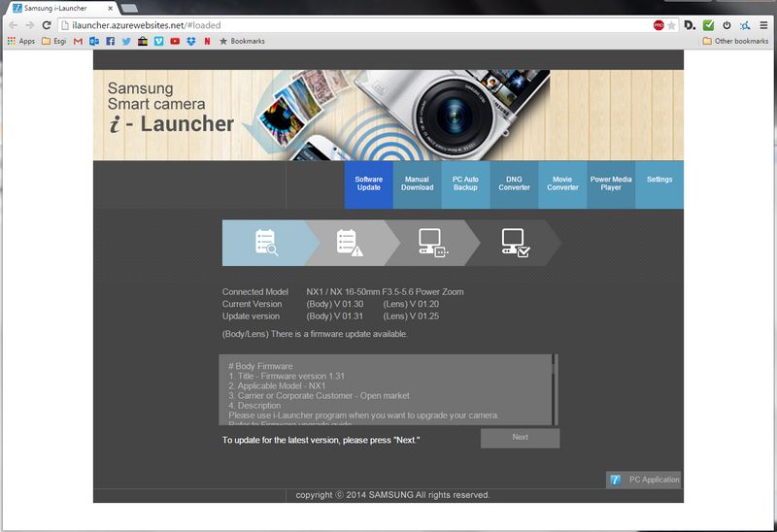Select the firmware transfer to device step icon
Viewport: 777px width, 532px height.
point(432,243)
